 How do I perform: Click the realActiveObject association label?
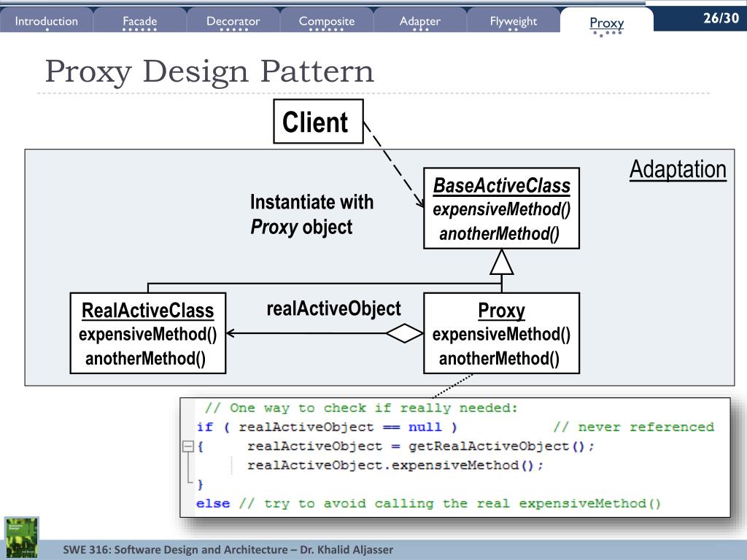pyautogui.click(x=333, y=308)
